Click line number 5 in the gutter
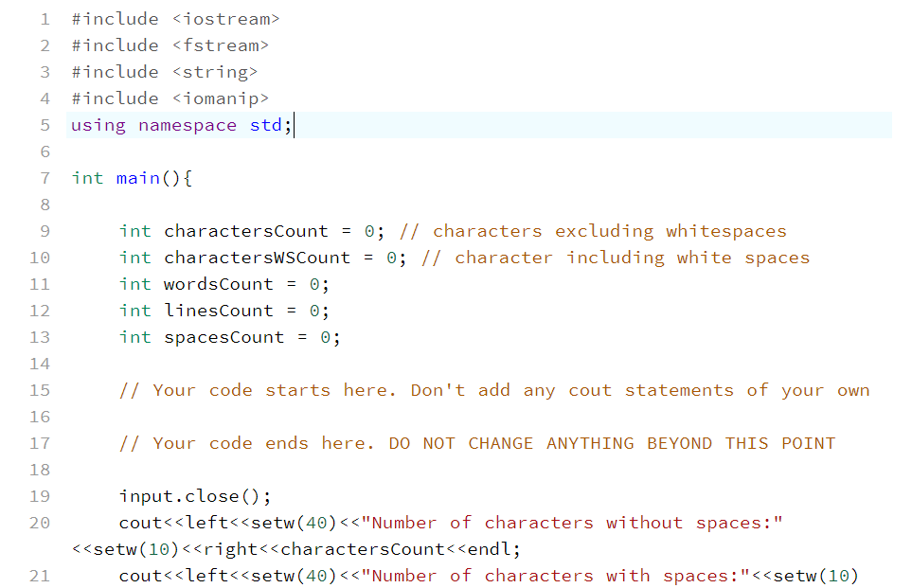Screen dimensions: 912x588 [x=45, y=124]
